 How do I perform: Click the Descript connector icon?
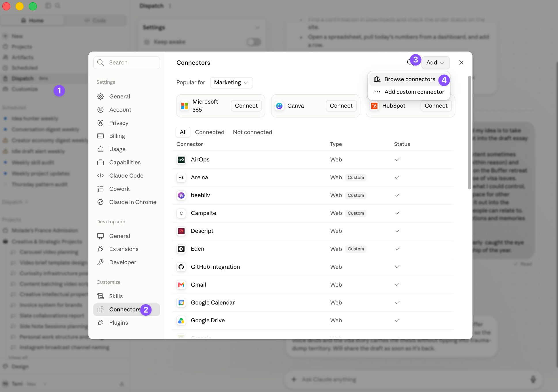click(x=181, y=231)
